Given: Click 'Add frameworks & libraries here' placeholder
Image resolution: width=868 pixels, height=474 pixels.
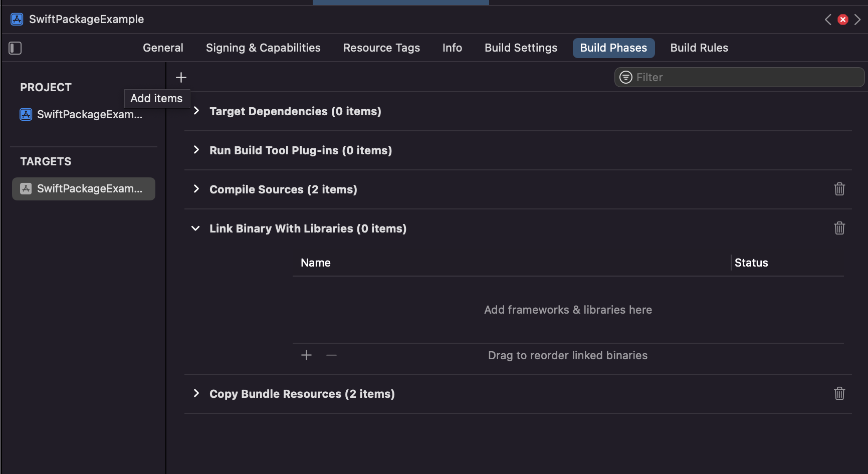Looking at the screenshot, I should tap(568, 310).
